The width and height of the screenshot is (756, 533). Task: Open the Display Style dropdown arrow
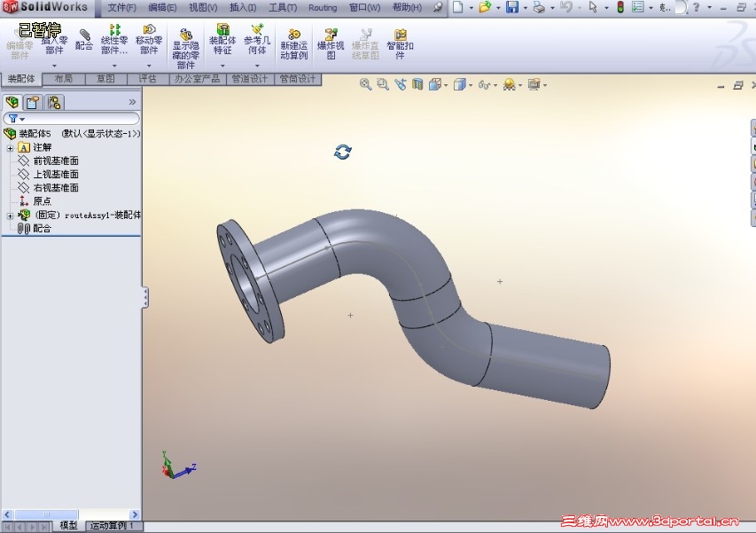pyautogui.click(x=471, y=85)
